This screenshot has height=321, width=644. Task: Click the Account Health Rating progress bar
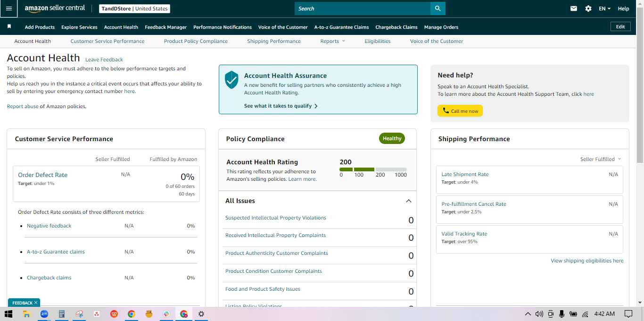click(373, 169)
